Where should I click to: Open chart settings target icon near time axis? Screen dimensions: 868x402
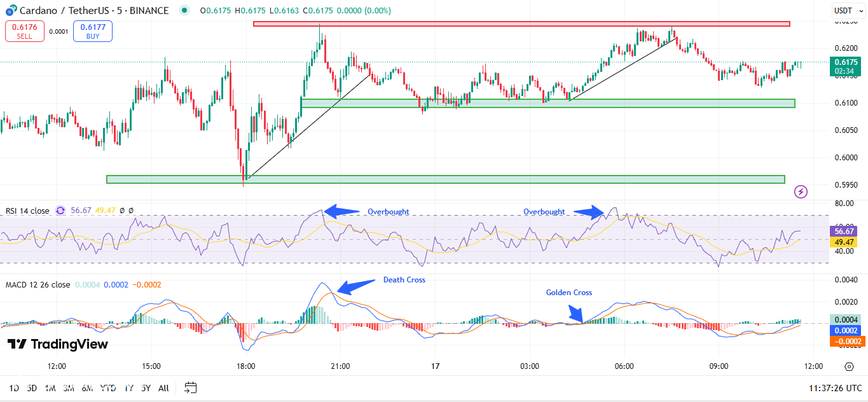[x=849, y=366]
